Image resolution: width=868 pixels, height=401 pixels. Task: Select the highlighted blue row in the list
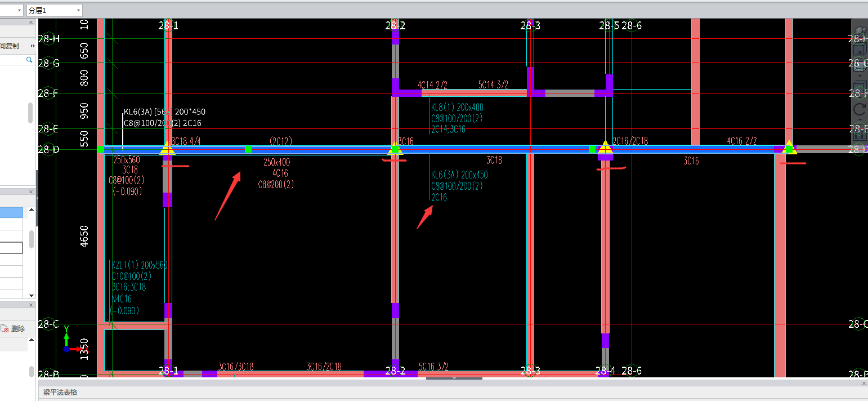click(11, 212)
